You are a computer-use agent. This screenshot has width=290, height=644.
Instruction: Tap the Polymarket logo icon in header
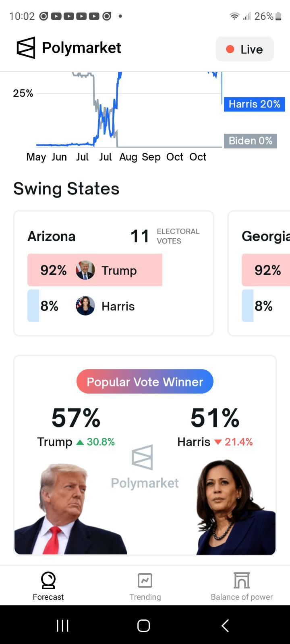(x=26, y=48)
